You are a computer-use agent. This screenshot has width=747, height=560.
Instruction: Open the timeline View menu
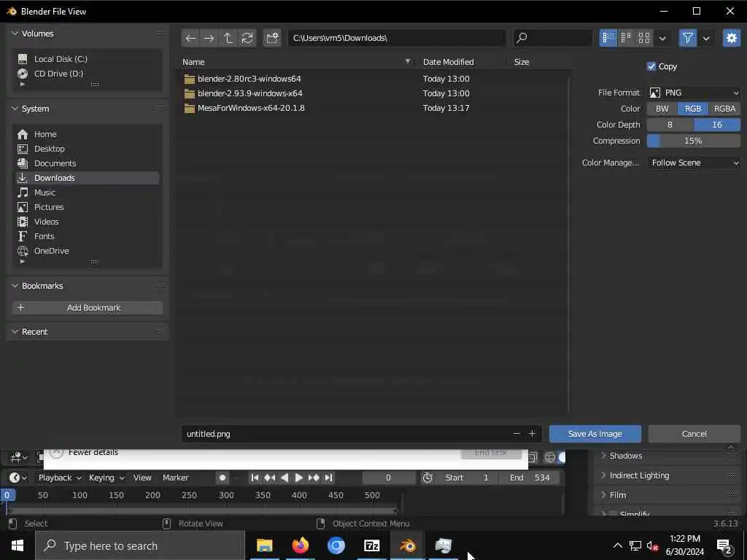click(x=142, y=478)
